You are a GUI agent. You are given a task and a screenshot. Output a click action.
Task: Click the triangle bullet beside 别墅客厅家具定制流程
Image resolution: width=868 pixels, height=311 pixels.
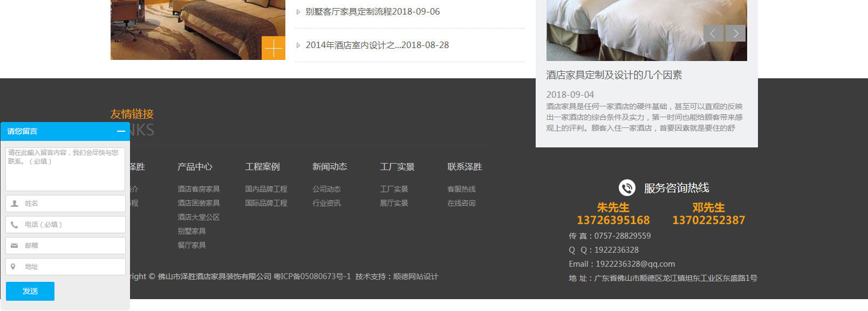(x=298, y=12)
